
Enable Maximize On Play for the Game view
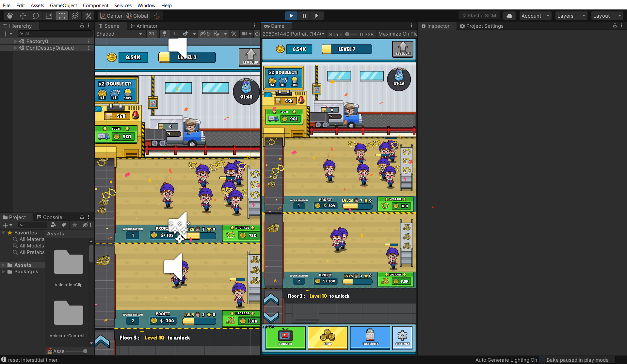(x=397, y=34)
